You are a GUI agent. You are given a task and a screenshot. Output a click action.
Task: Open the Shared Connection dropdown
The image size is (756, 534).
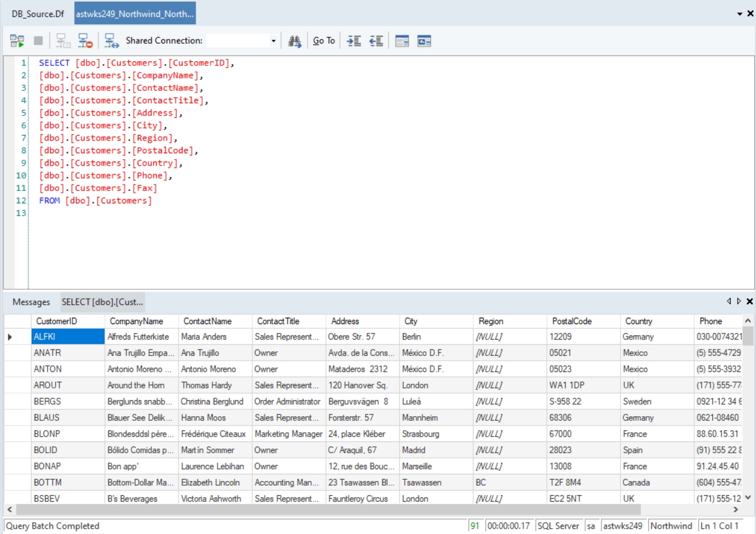(x=273, y=41)
